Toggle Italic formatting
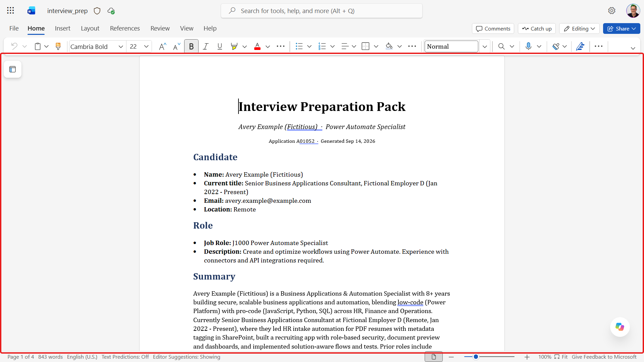 click(x=206, y=46)
